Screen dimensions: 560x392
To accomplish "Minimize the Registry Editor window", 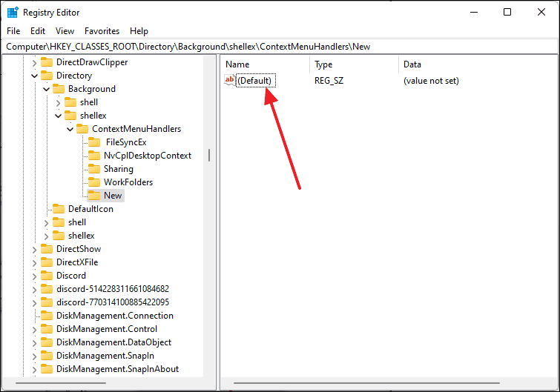I will [x=474, y=12].
